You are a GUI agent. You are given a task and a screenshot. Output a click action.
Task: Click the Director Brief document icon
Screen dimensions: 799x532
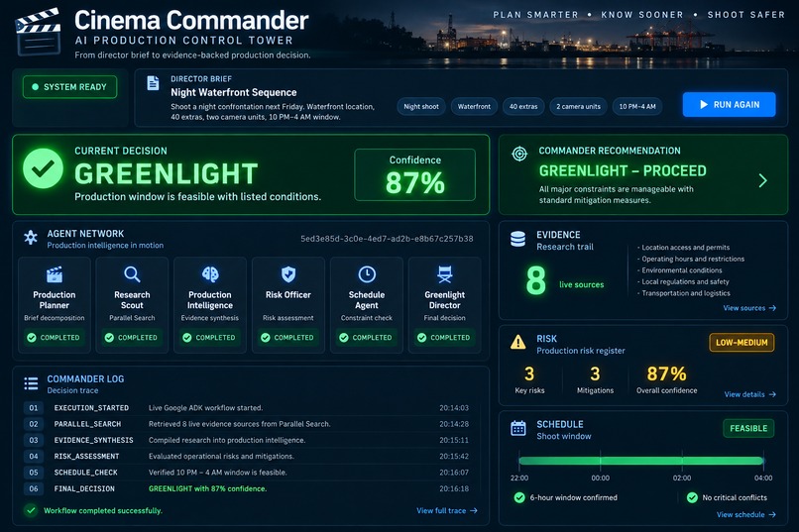(153, 82)
